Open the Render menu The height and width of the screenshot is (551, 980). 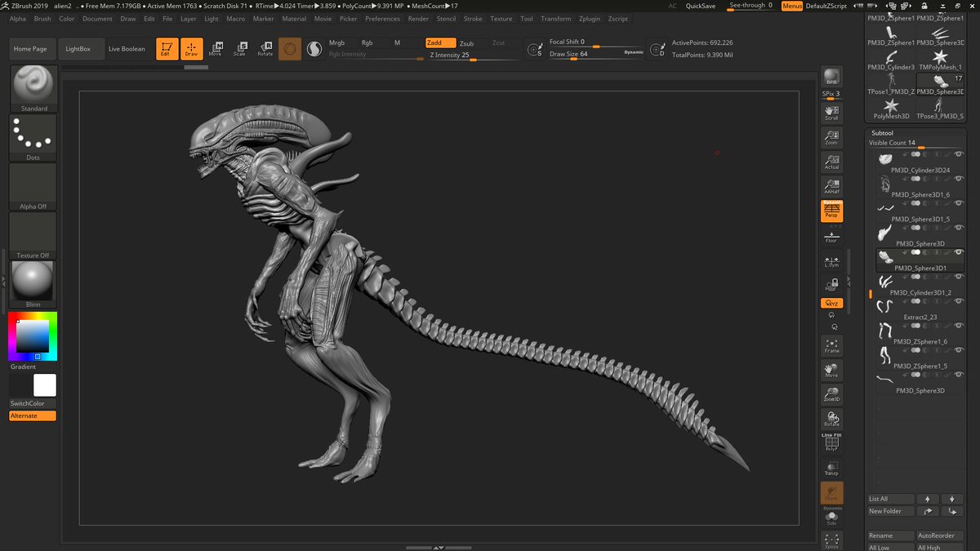pos(418,18)
